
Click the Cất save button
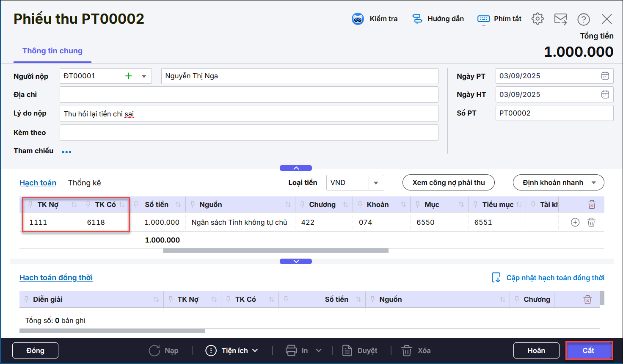588,350
